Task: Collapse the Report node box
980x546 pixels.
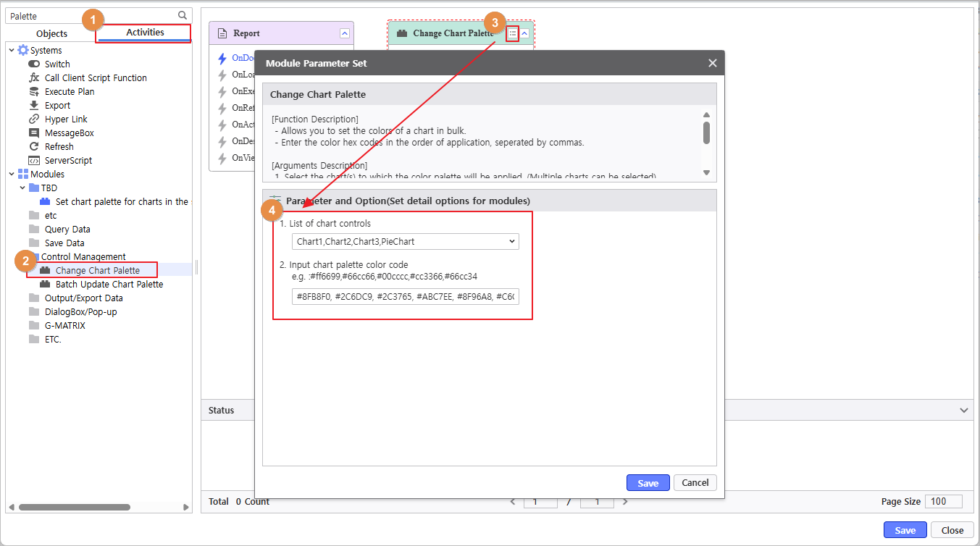Action: click(344, 33)
